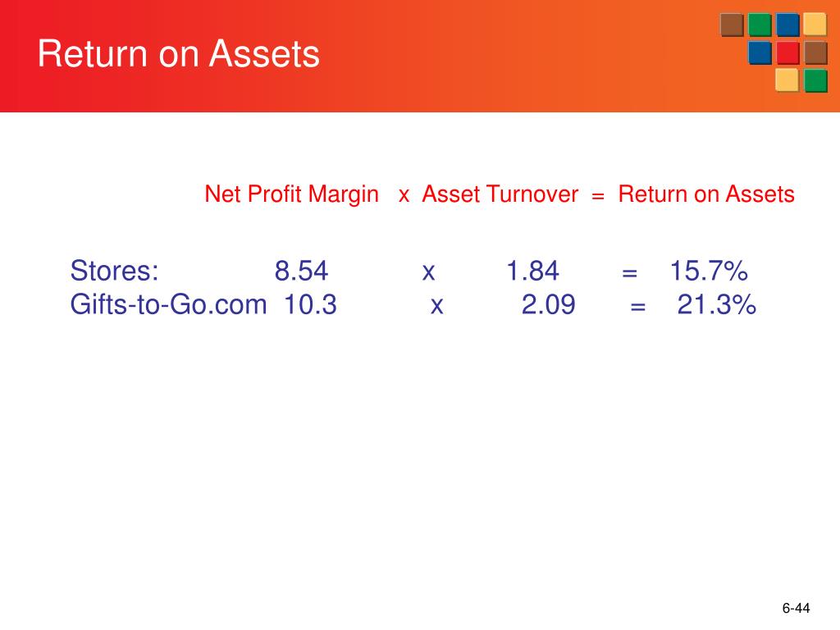This screenshot has width=840, height=630.
Task: Click the 21.3% return value
Action: (717, 305)
